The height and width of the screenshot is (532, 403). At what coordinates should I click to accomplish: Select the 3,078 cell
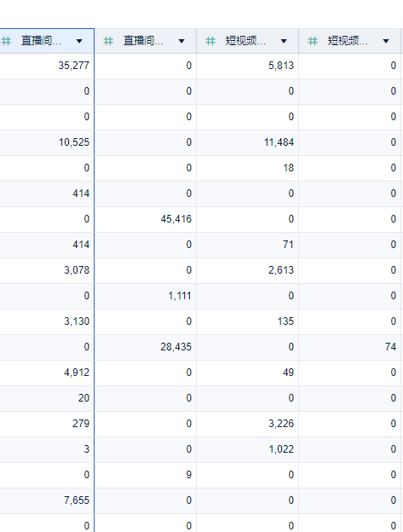point(47,270)
